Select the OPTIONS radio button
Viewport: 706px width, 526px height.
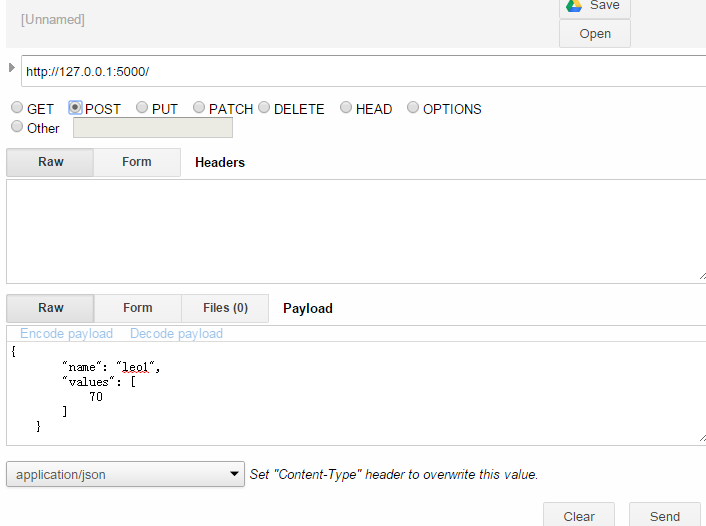point(413,107)
